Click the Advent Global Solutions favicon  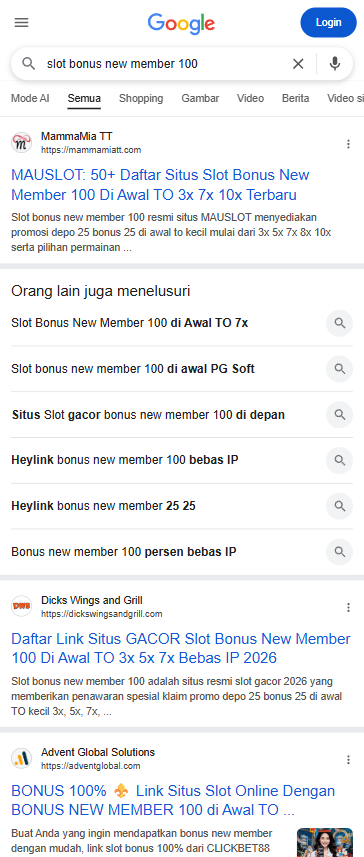(21, 758)
